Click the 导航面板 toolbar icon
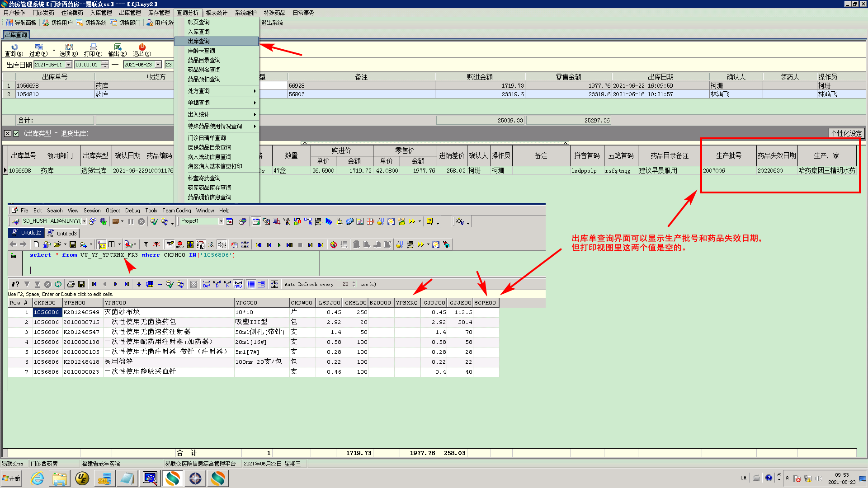This screenshot has height=488, width=868. click(x=9, y=23)
